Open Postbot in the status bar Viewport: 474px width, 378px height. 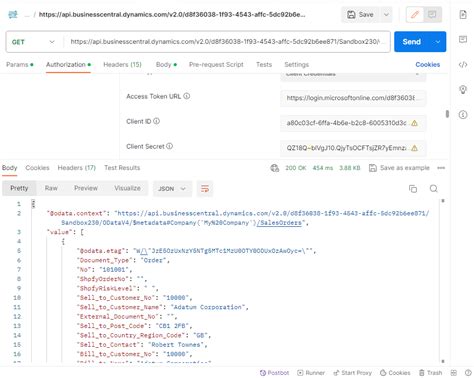click(x=274, y=373)
